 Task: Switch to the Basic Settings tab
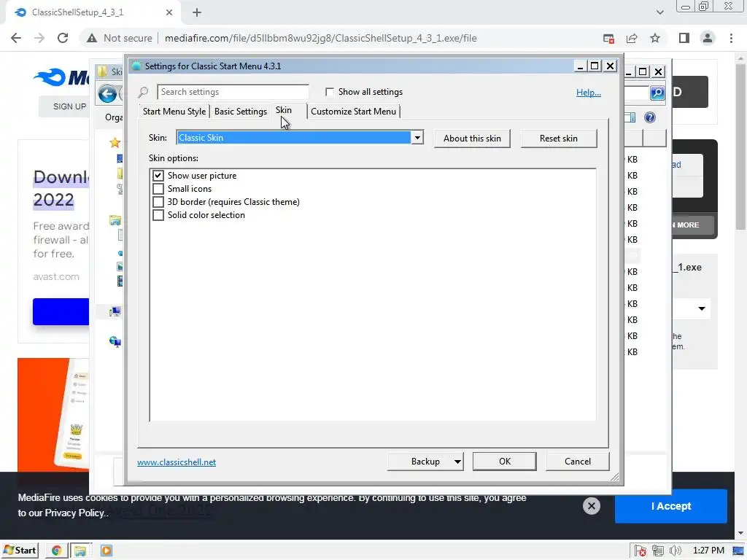(241, 112)
